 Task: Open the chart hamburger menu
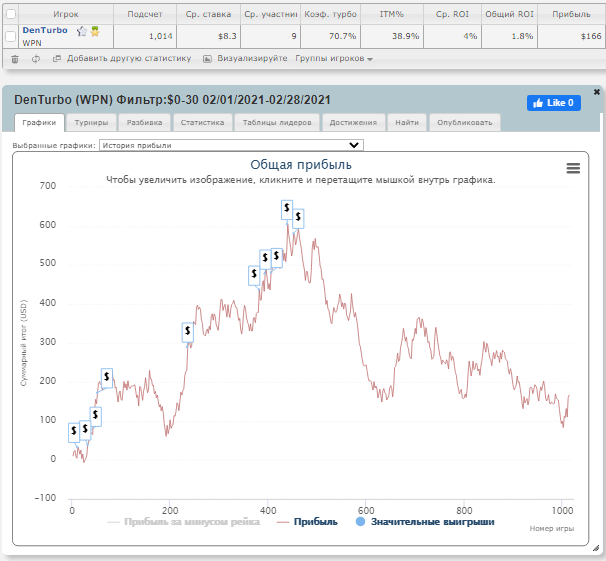[x=573, y=168]
